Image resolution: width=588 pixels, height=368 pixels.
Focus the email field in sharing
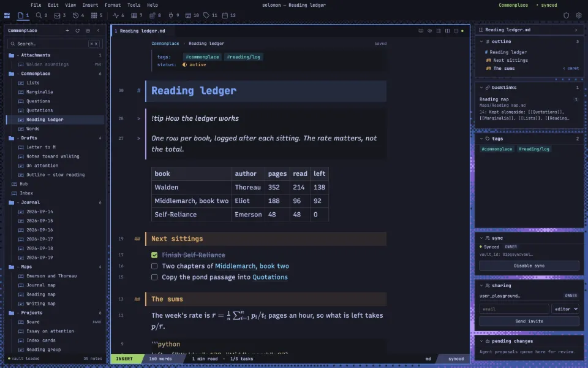[514, 309]
